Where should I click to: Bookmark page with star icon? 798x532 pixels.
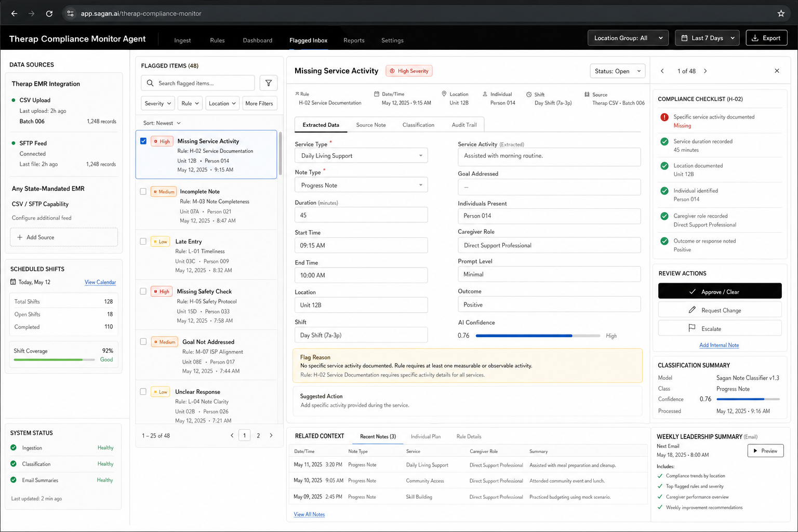781,14
